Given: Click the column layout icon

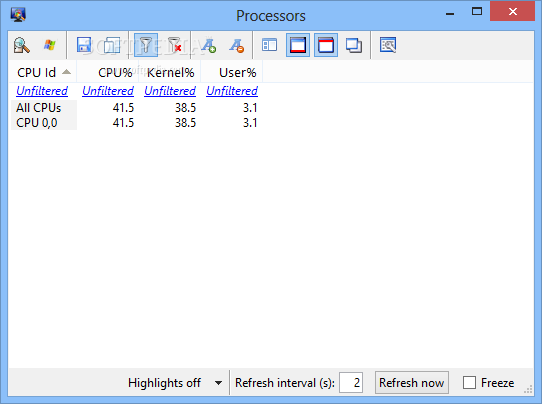Looking at the screenshot, I should (269, 45).
